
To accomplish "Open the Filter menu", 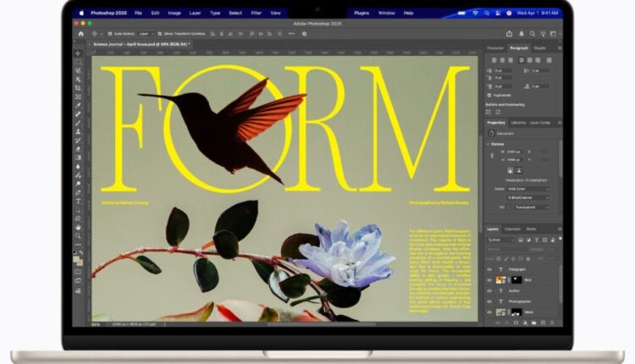I will click(x=256, y=14).
